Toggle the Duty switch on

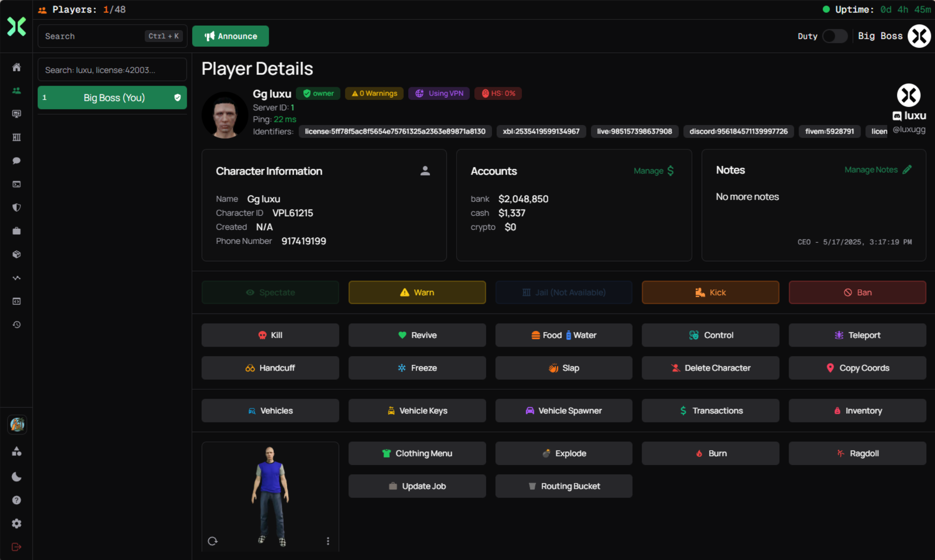pos(835,36)
